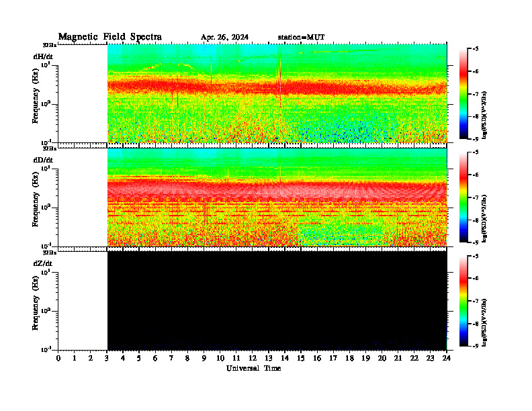
Task: Click hour 7 on the Universal Time axis
Action: (171, 358)
